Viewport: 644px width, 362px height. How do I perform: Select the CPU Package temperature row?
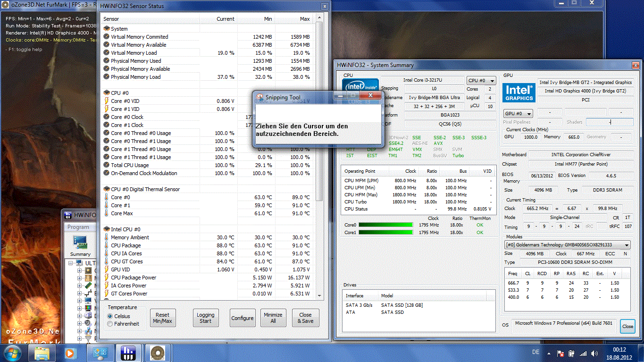(208, 245)
